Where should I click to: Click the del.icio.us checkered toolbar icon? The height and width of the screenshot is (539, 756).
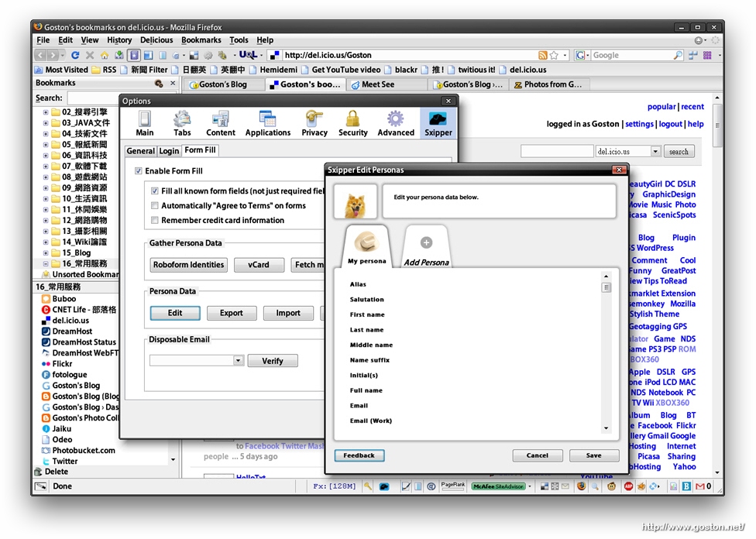194,55
